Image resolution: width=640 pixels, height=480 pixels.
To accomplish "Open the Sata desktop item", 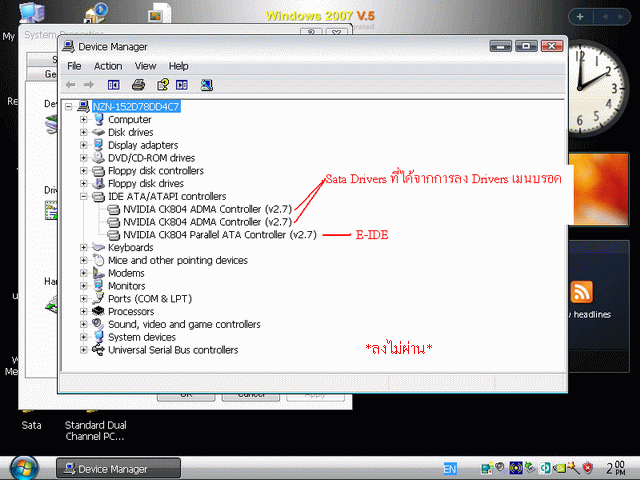I will [x=31, y=425].
